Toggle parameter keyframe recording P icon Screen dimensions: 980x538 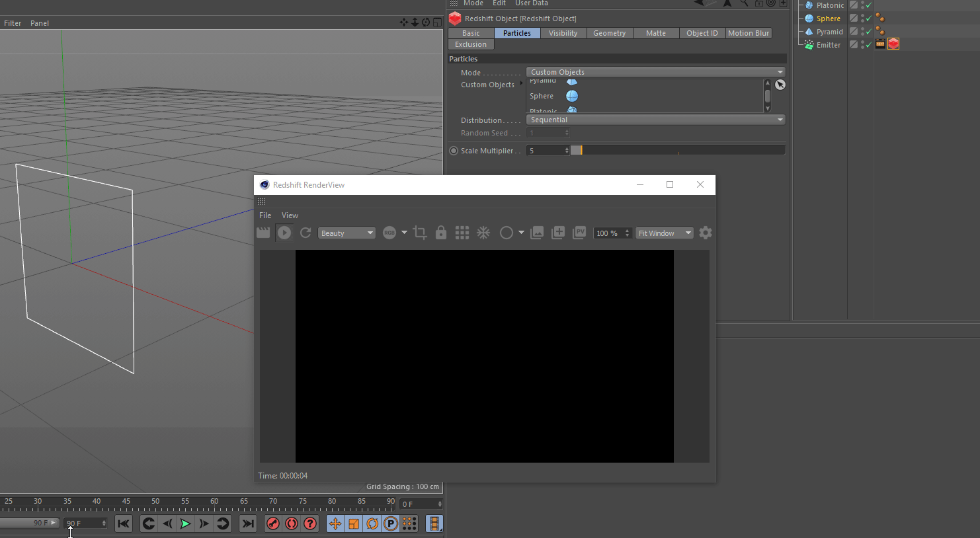coord(391,523)
